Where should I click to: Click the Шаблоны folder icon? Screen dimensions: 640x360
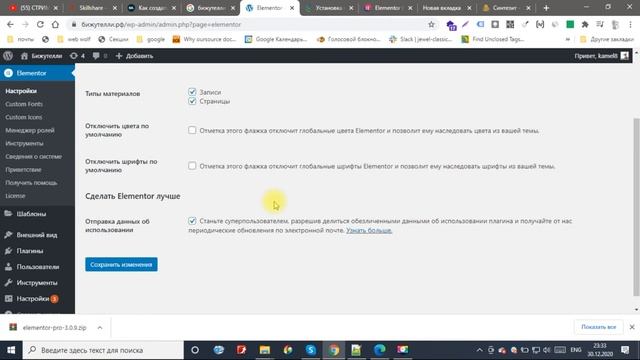tap(8, 213)
